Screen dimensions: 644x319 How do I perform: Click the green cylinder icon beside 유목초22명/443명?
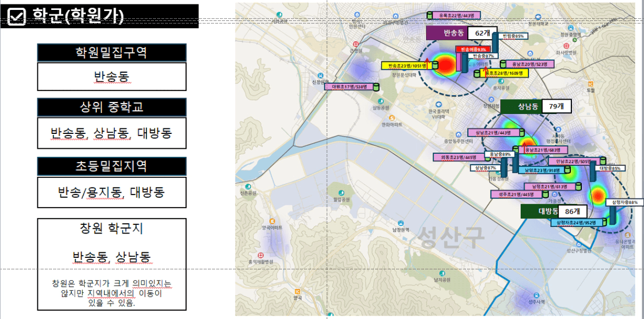point(430,15)
